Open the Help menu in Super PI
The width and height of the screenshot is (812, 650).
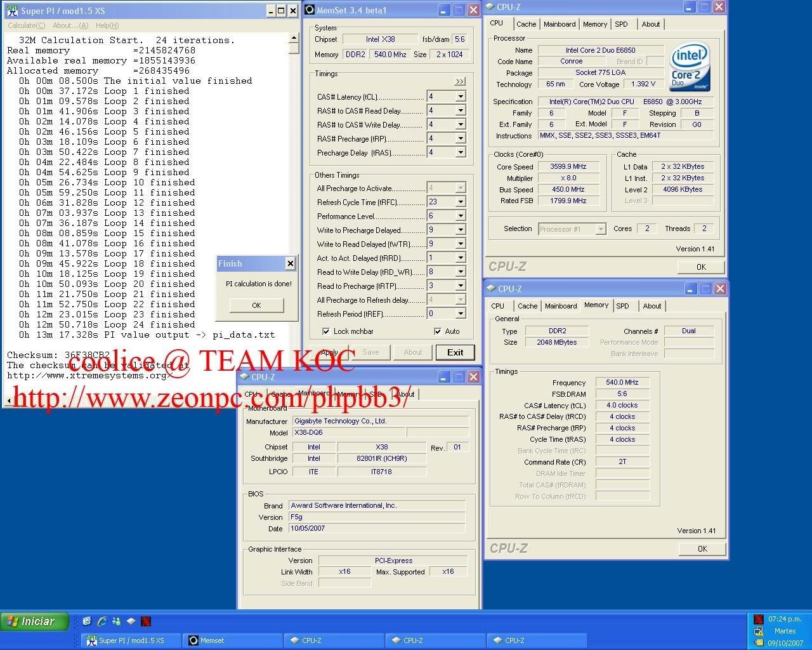(x=107, y=25)
